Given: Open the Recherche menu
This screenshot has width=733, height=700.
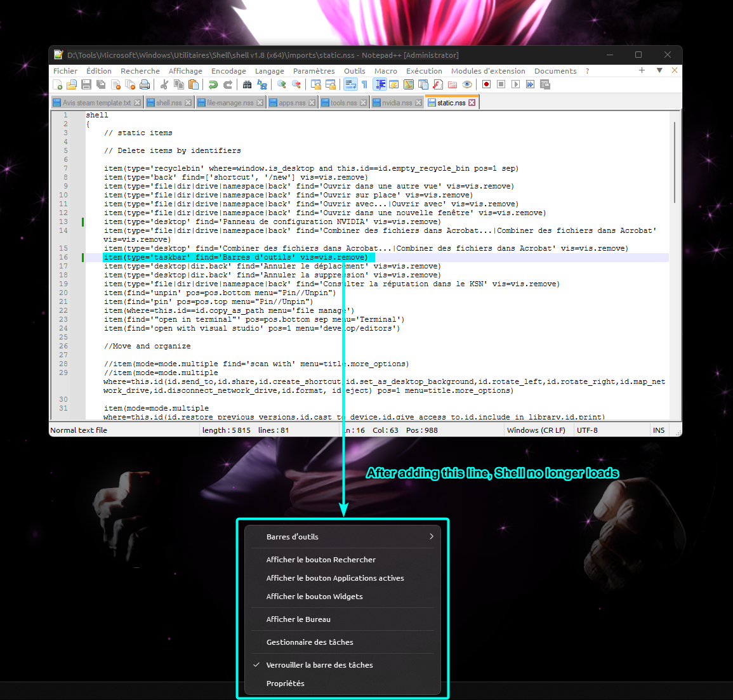Looking at the screenshot, I should point(140,71).
